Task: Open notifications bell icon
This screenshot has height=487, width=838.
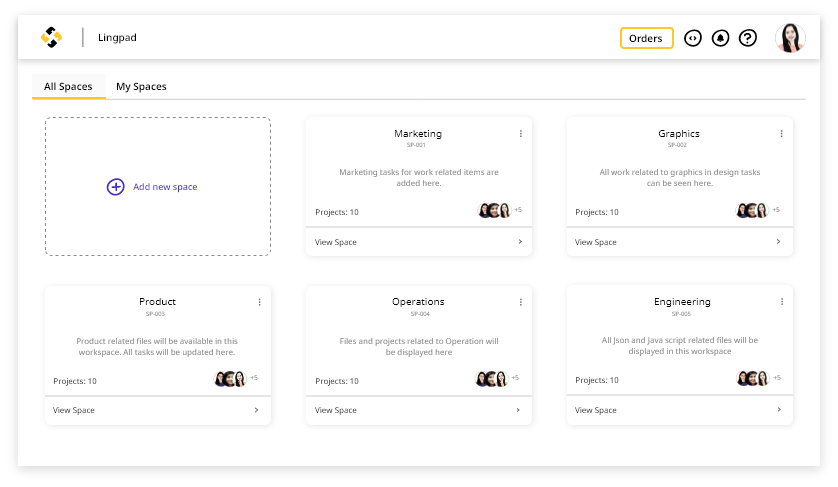Action: pos(720,38)
